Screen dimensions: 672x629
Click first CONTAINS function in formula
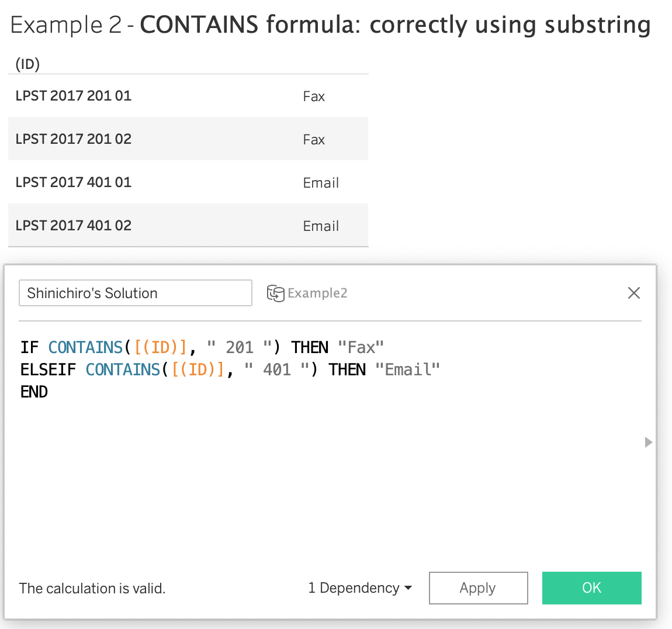(85, 348)
